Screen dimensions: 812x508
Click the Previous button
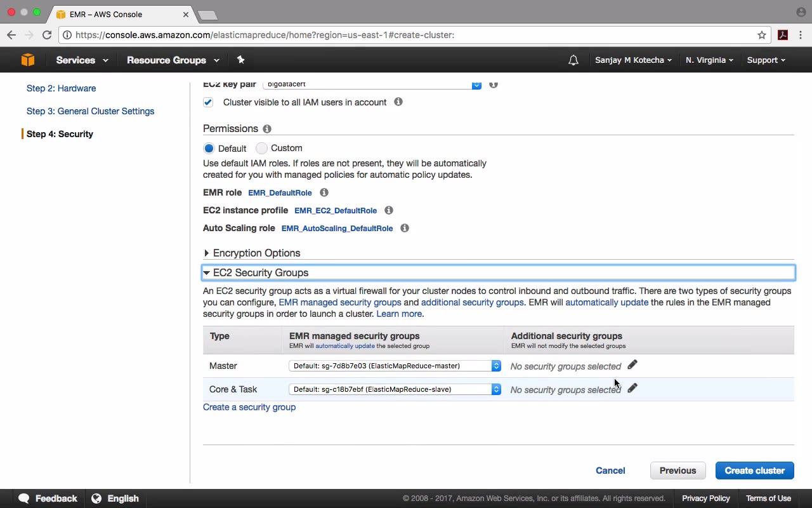tap(678, 471)
